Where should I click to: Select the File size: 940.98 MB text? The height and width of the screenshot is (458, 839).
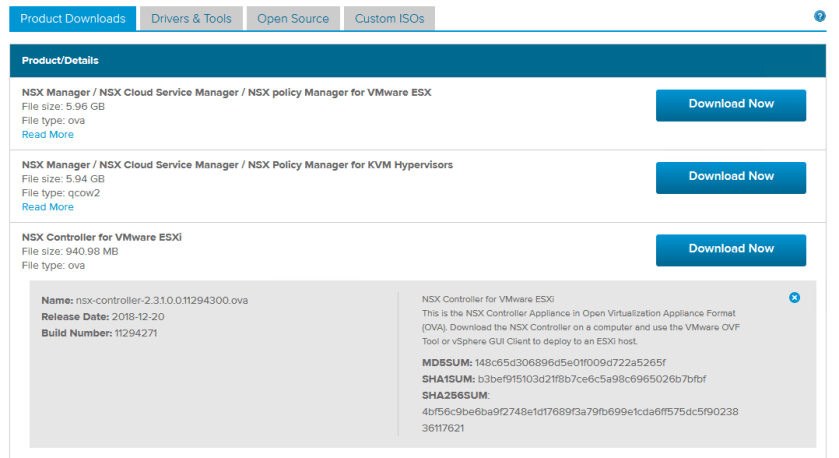(70, 251)
